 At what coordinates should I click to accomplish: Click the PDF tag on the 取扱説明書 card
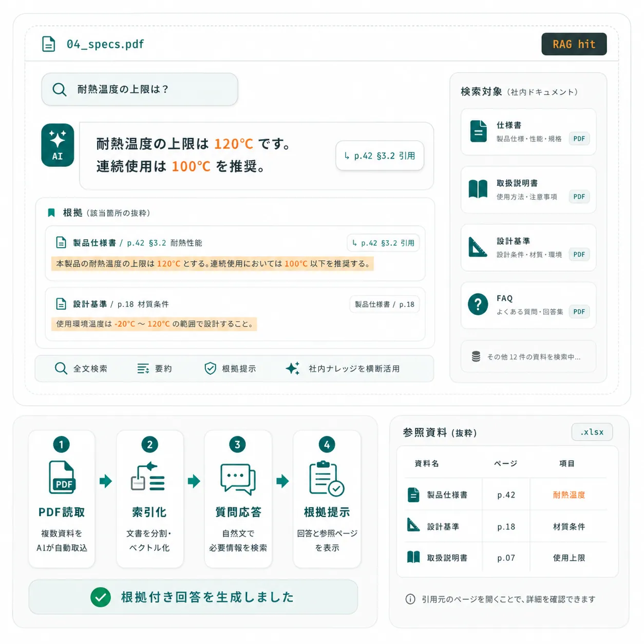pos(579,197)
